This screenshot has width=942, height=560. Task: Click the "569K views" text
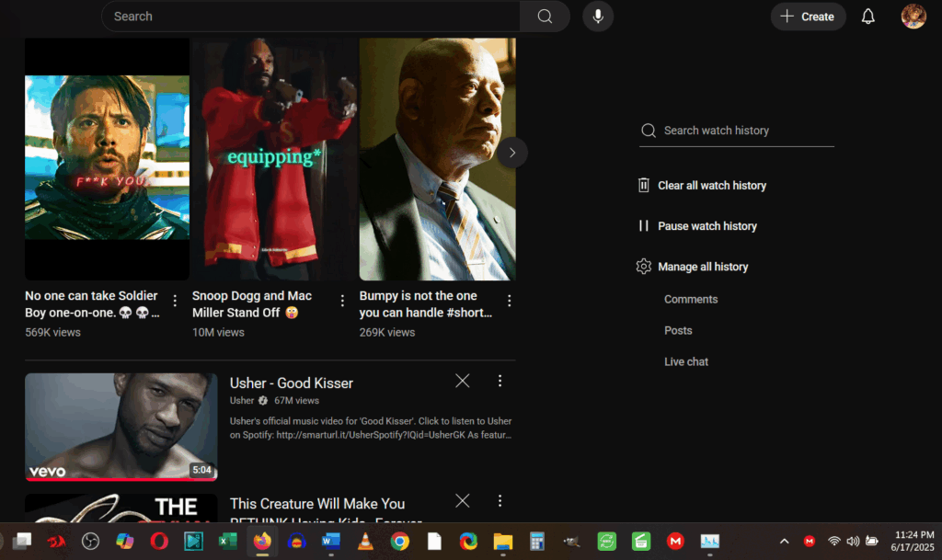pos(52,332)
